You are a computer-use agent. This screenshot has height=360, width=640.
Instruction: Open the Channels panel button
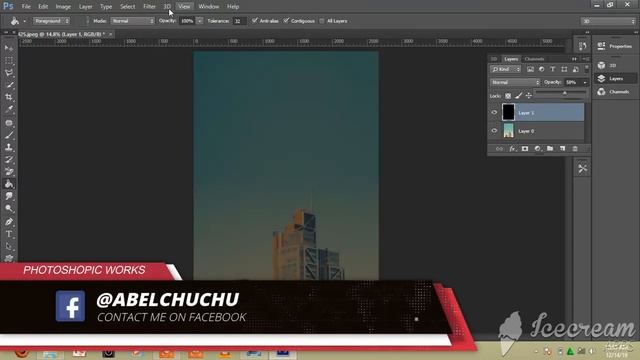click(615, 92)
